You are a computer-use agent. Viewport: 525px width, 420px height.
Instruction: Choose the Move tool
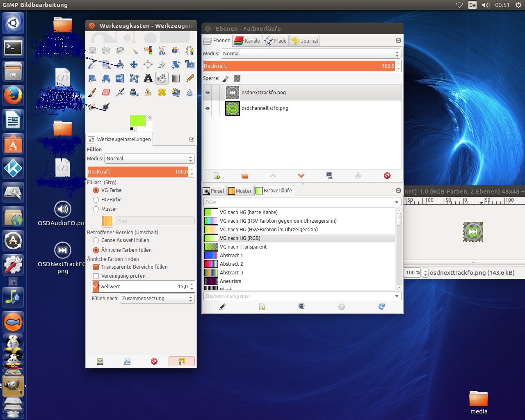134,64
